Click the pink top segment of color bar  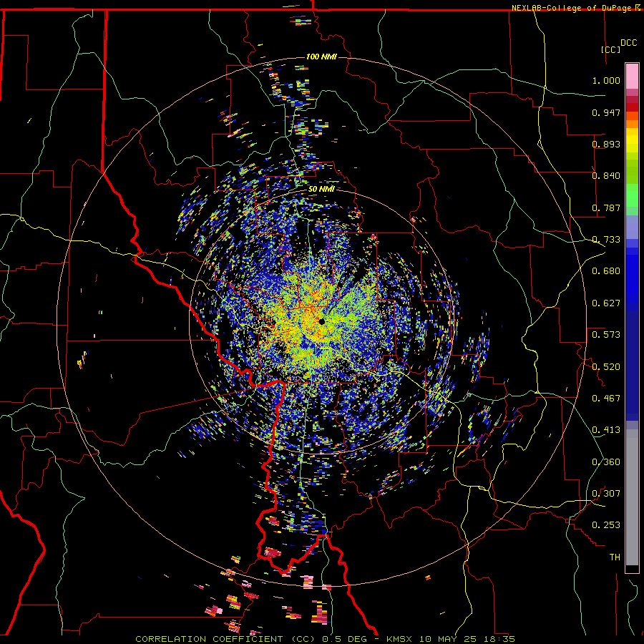click(x=632, y=77)
